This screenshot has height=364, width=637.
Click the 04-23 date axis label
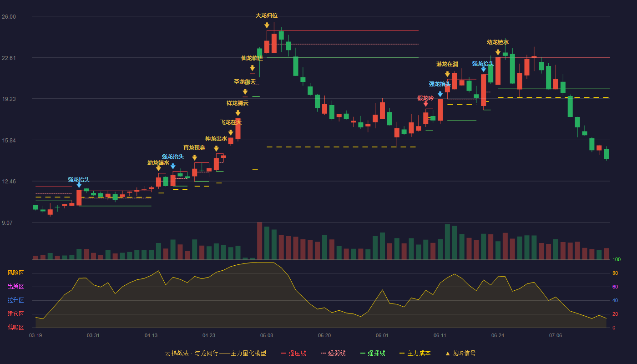click(x=209, y=335)
